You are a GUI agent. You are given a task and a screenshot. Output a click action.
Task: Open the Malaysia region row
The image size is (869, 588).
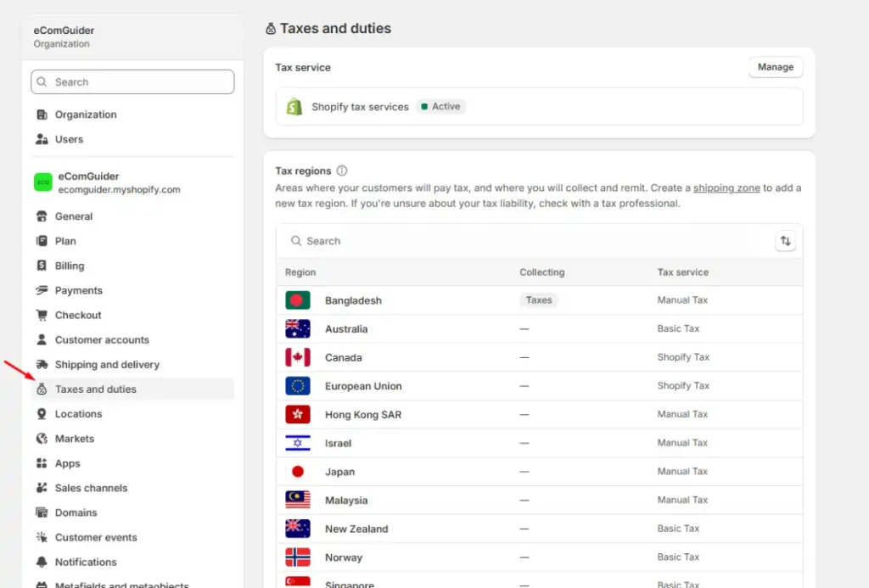(x=539, y=500)
